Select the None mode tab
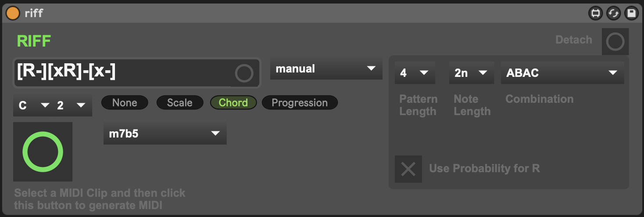Viewport: 644px width, 217px height. click(x=125, y=103)
